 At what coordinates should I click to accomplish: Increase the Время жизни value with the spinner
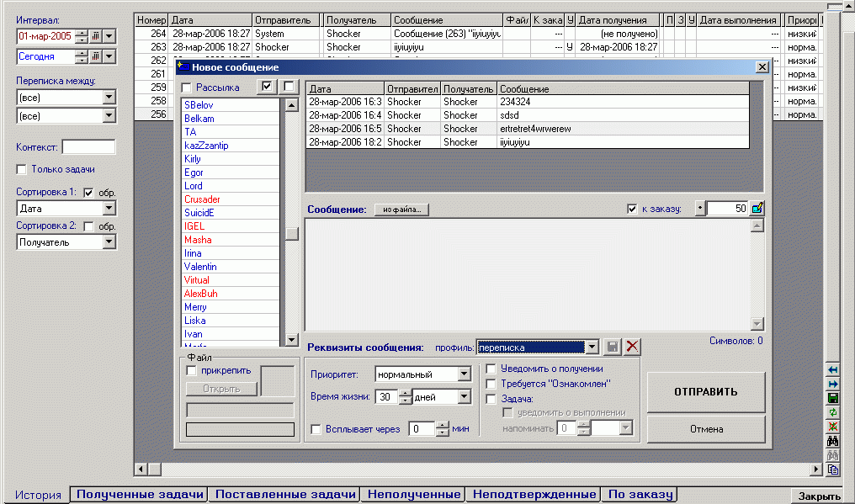tap(405, 393)
